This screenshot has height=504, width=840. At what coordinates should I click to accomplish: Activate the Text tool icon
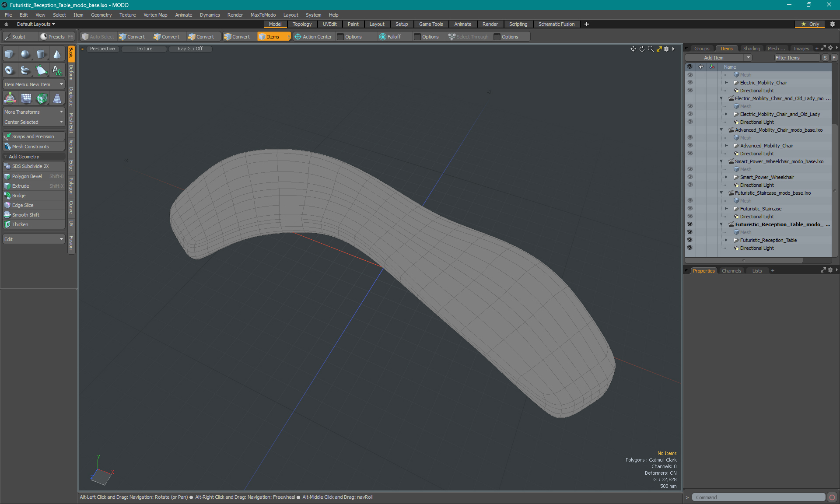tap(57, 70)
